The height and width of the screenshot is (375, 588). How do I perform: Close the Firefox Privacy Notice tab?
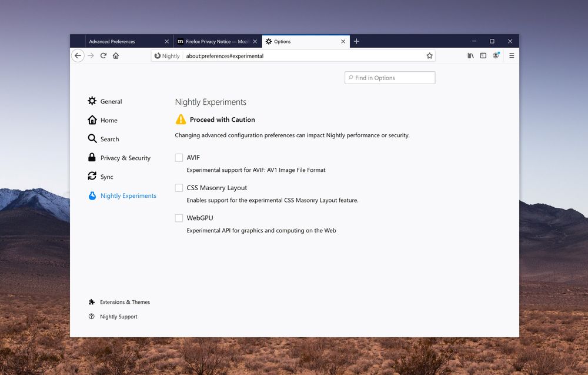255,42
